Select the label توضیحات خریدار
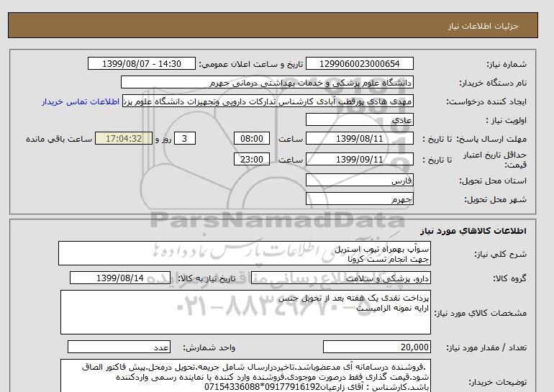This screenshot has height=392, width=554. pos(497,382)
